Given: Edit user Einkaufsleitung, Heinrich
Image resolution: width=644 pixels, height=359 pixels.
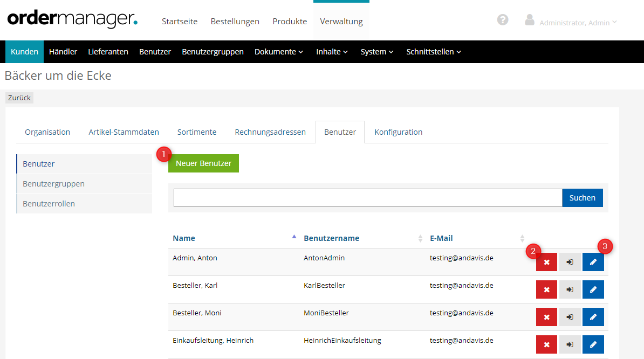Looking at the screenshot, I should 593,344.
